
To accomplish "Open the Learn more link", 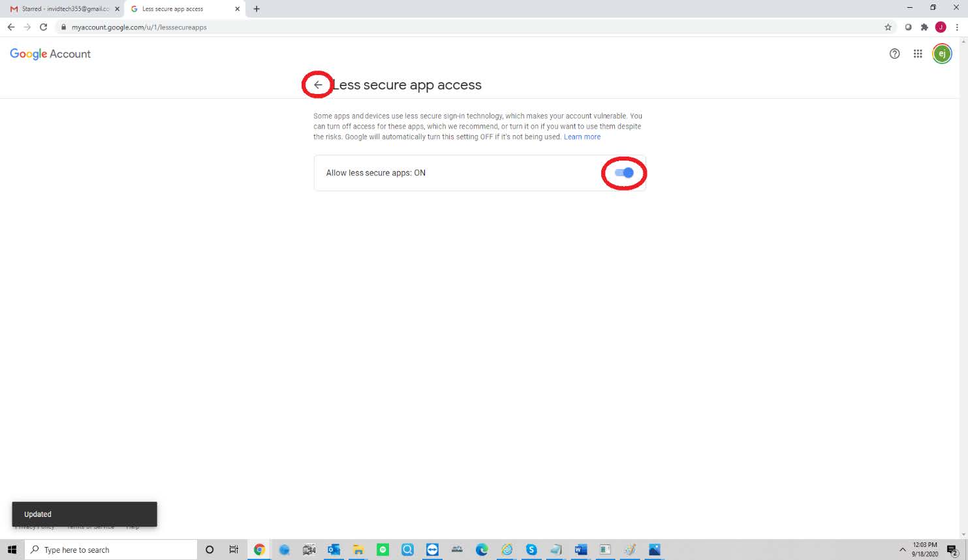I will pos(582,137).
